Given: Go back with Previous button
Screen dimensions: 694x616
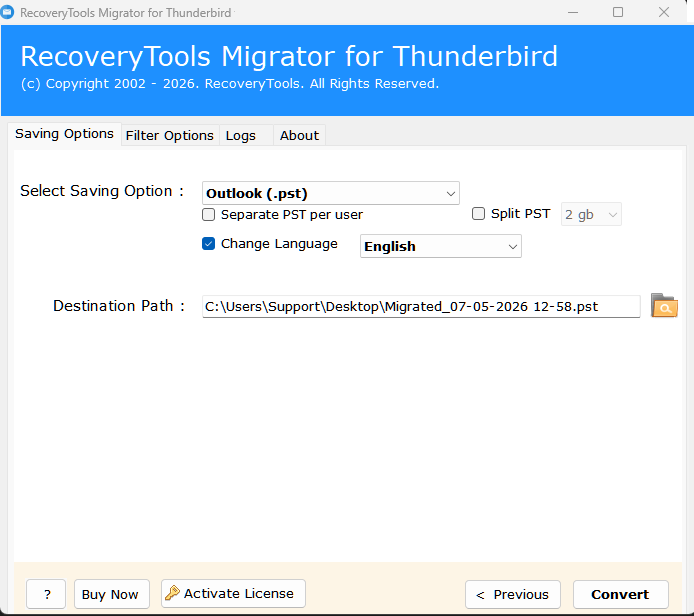Looking at the screenshot, I should click(513, 595).
